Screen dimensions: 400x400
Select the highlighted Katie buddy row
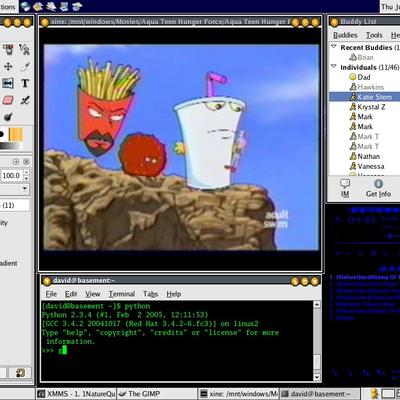pyautogui.click(x=364, y=97)
